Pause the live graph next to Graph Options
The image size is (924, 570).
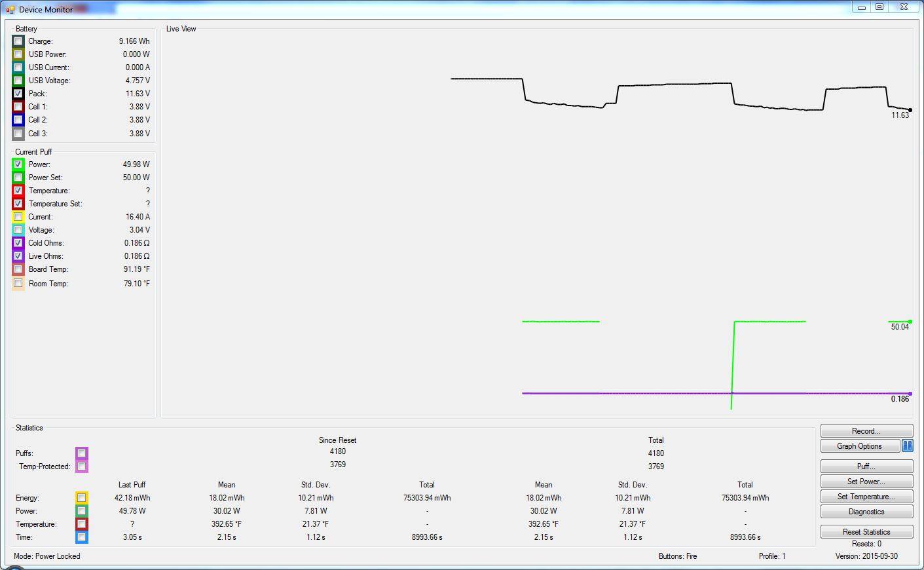click(907, 446)
